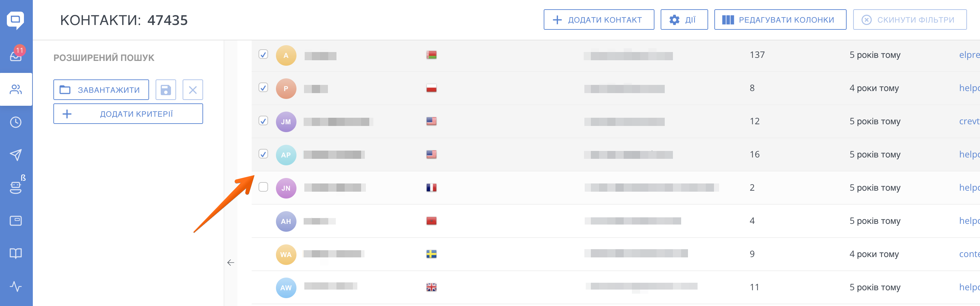The height and width of the screenshot is (306, 980).
Task: Save the current search filter via disk icon
Action: [166, 90]
